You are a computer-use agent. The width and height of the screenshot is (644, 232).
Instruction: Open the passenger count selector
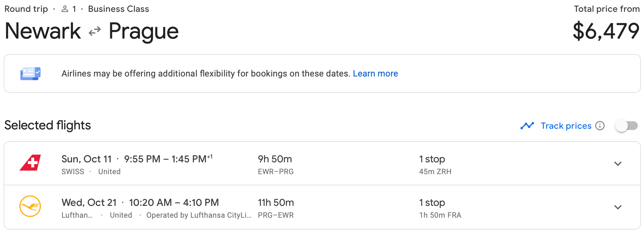pyautogui.click(x=74, y=9)
